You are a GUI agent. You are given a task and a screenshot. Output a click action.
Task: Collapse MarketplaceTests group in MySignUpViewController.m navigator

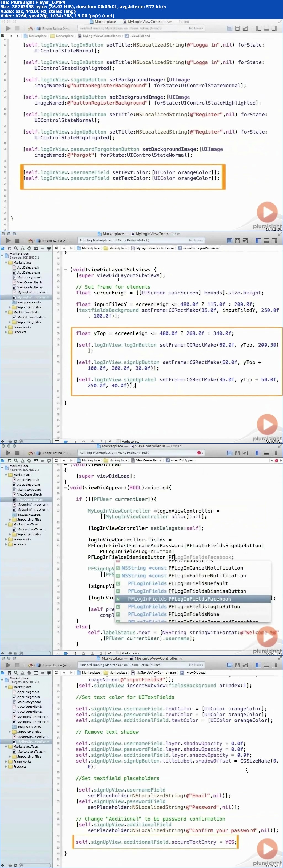[x=6, y=746]
